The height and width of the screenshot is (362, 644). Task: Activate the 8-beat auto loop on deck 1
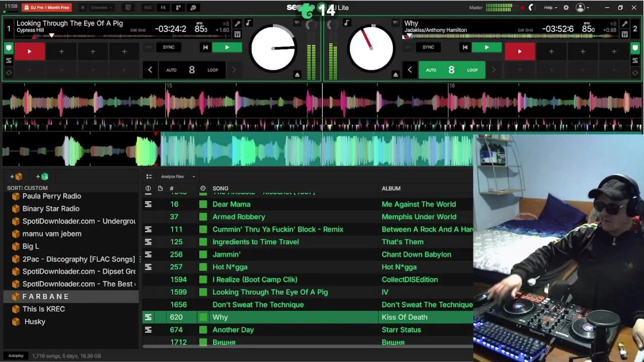click(x=192, y=70)
